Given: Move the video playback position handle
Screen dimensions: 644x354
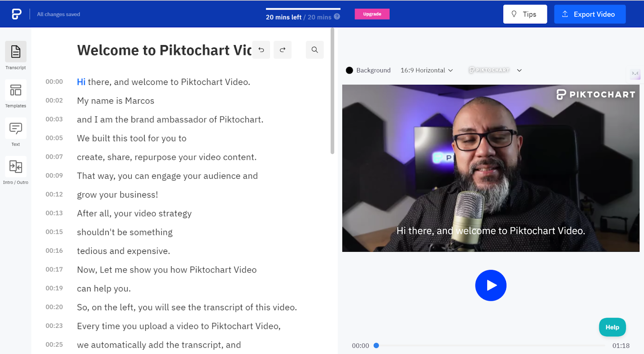Looking at the screenshot, I should click(x=376, y=345).
